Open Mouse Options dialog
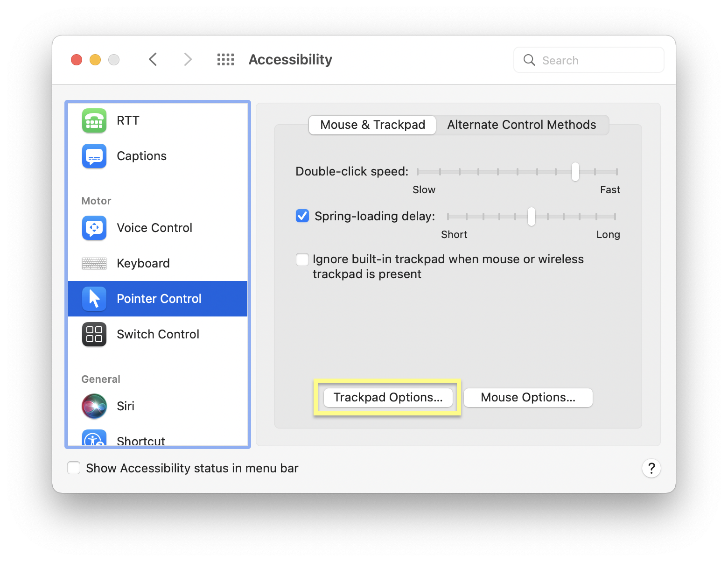 (x=528, y=397)
